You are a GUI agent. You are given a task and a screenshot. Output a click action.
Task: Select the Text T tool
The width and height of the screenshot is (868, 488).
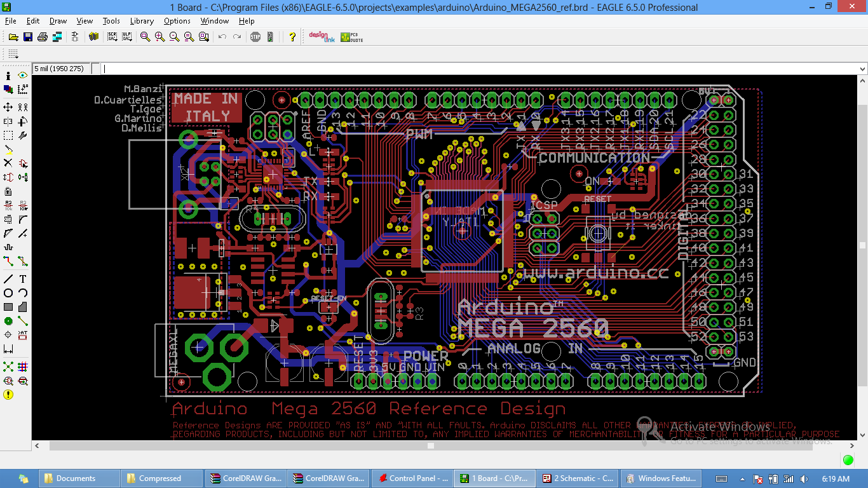click(x=23, y=279)
